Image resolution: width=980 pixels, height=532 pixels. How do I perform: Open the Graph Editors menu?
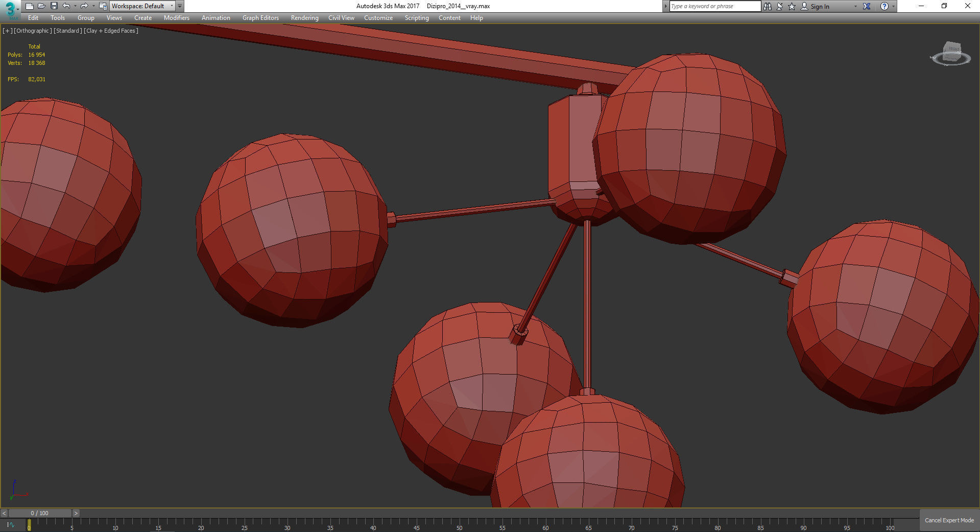260,18
